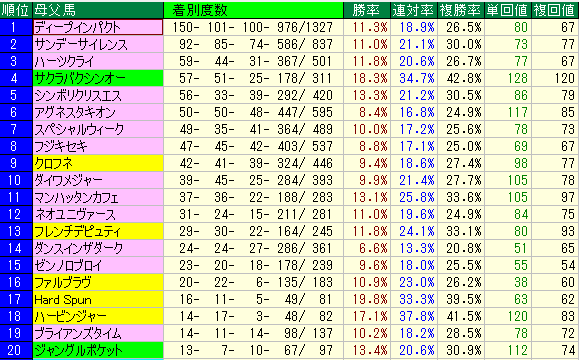
Task: Click 複回値 value 120
Action: coord(565,78)
